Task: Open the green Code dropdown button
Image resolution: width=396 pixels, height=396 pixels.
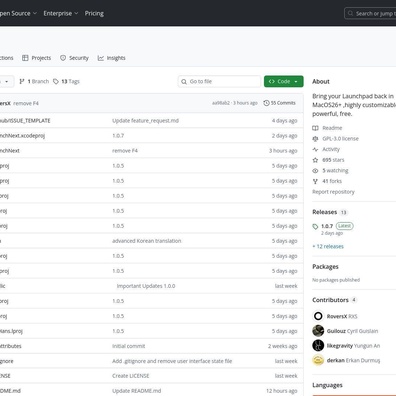Action: pos(284,81)
